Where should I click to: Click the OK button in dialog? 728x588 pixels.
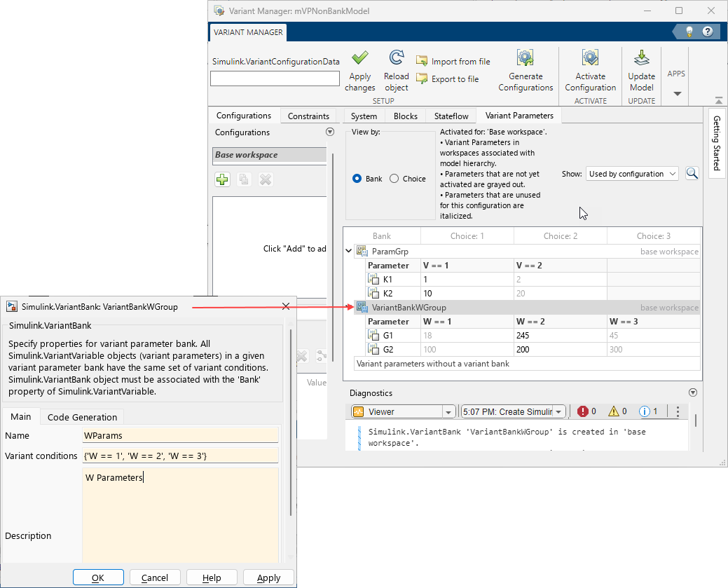(x=98, y=578)
